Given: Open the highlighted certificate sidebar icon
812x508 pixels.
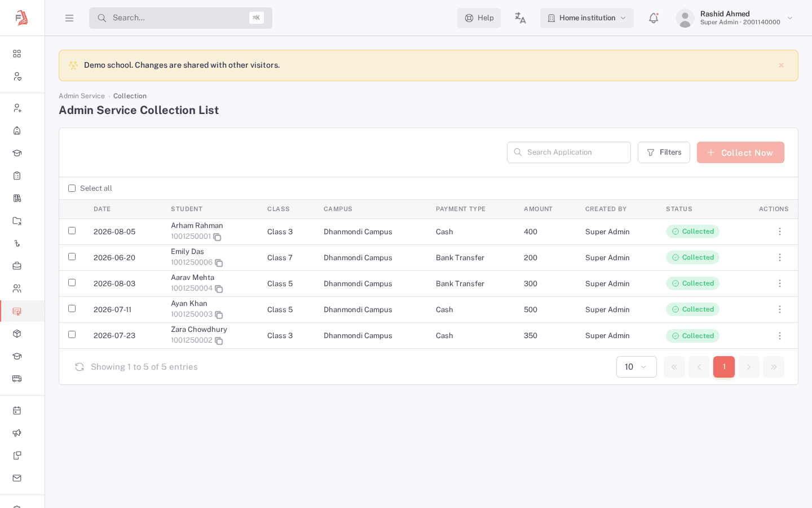Looking at the screenshot, I should tap(17, 311).
